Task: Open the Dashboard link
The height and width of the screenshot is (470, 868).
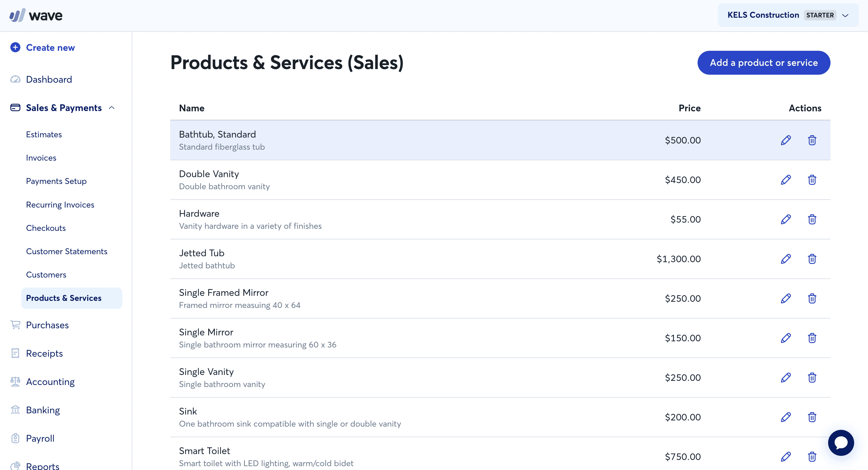Action: [49, 79]
